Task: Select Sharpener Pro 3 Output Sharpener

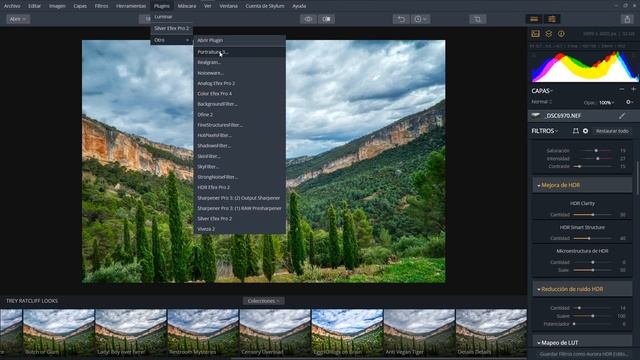Action: [x=240, y=198]
